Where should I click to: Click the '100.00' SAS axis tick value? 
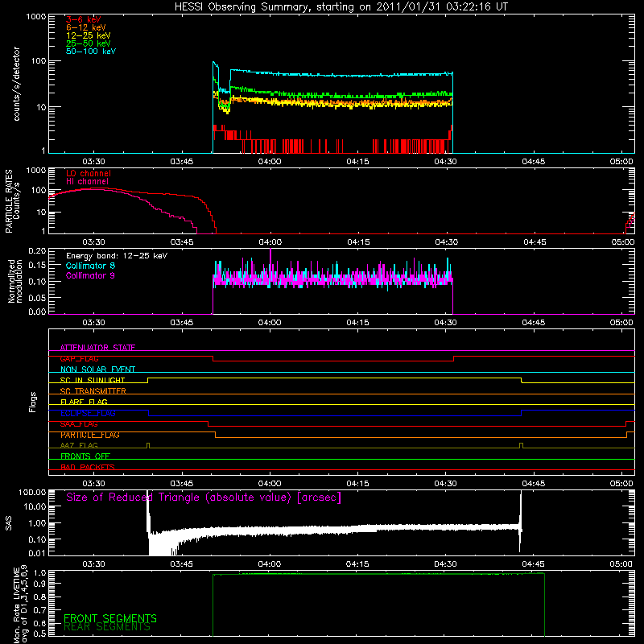click(x=32, y=493)
